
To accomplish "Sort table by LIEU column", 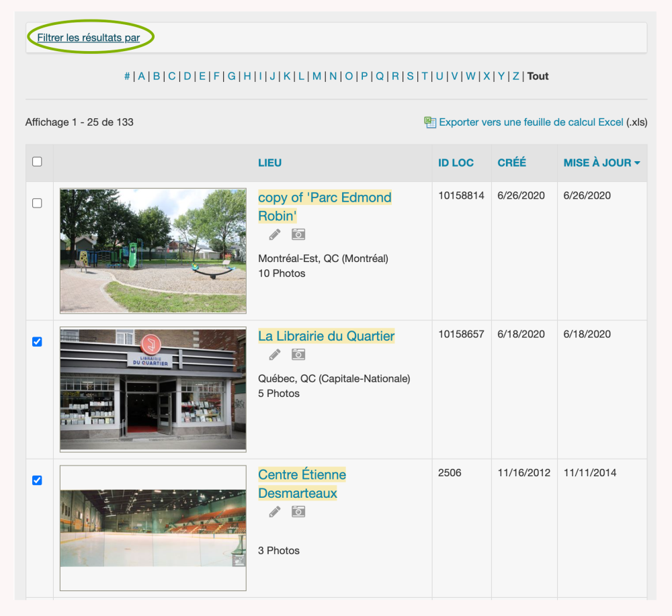I will (x=269, y=163).
